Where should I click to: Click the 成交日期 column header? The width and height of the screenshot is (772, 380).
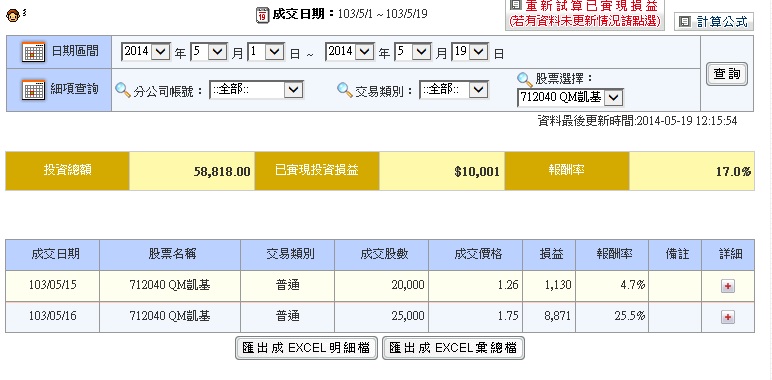point(53,254)
